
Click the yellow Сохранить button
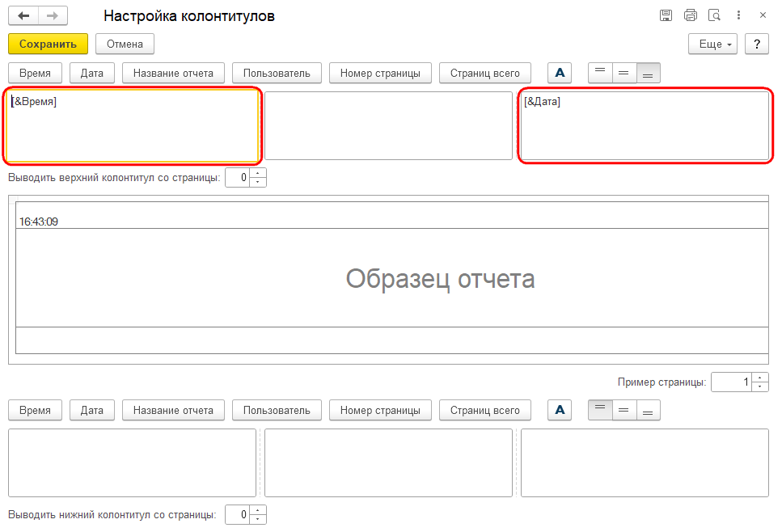[x=48, y=44]
